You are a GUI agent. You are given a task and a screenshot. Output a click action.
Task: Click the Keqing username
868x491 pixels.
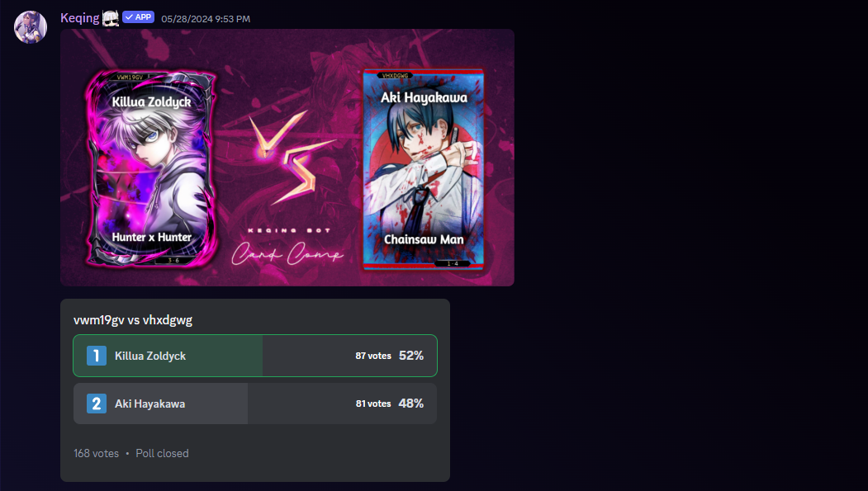coord(80,17)
